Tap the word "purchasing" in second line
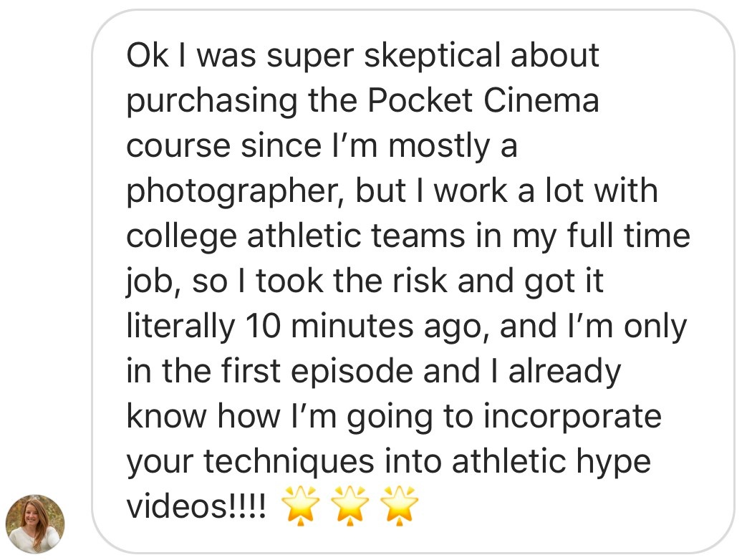The image size is (752, 560). [x=211, y=100]
